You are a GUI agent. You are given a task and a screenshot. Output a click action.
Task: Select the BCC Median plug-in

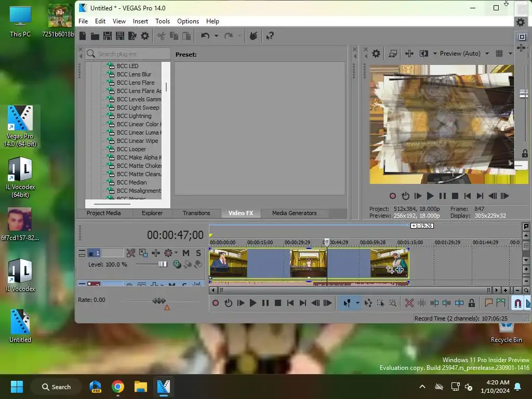coord(131,182)
